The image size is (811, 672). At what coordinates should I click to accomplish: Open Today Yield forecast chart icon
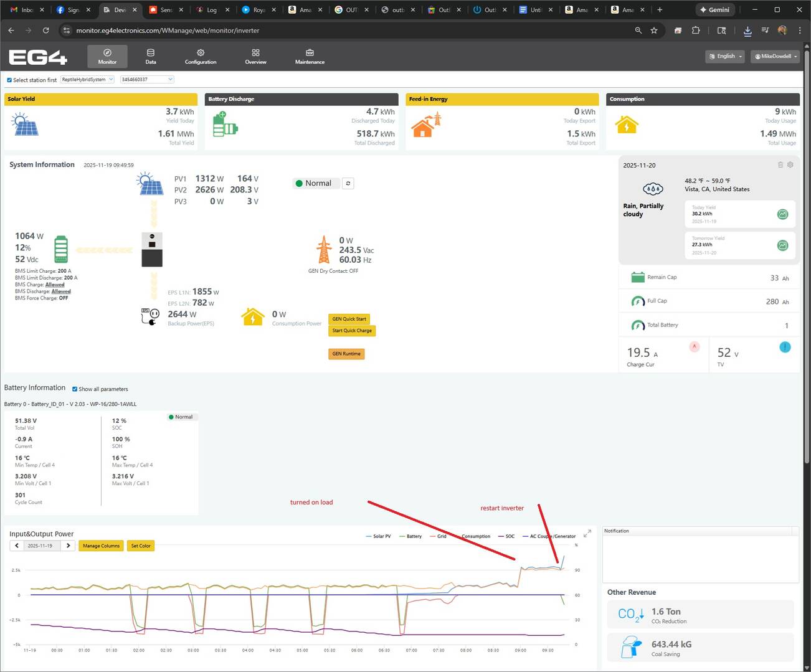click(782, 214)
